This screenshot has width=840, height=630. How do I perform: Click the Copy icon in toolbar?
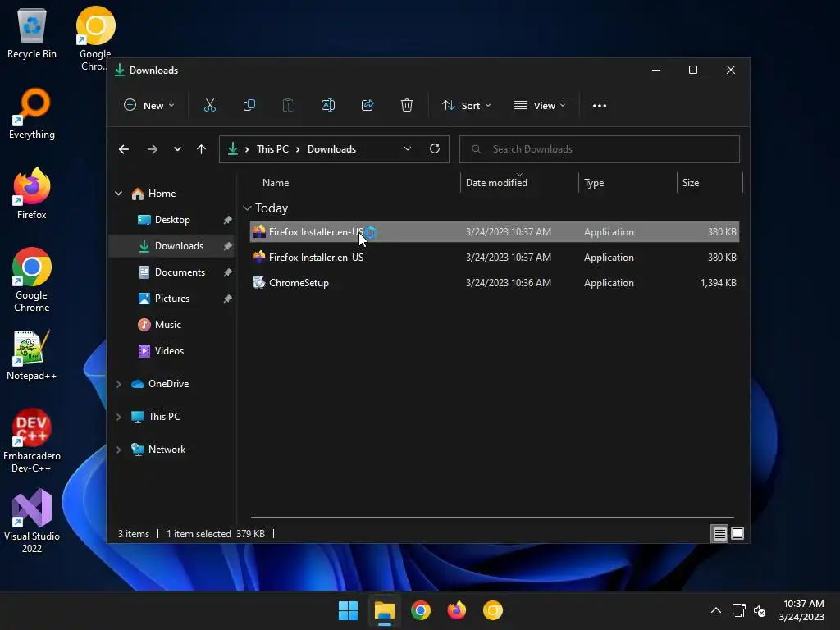(249, 106)
